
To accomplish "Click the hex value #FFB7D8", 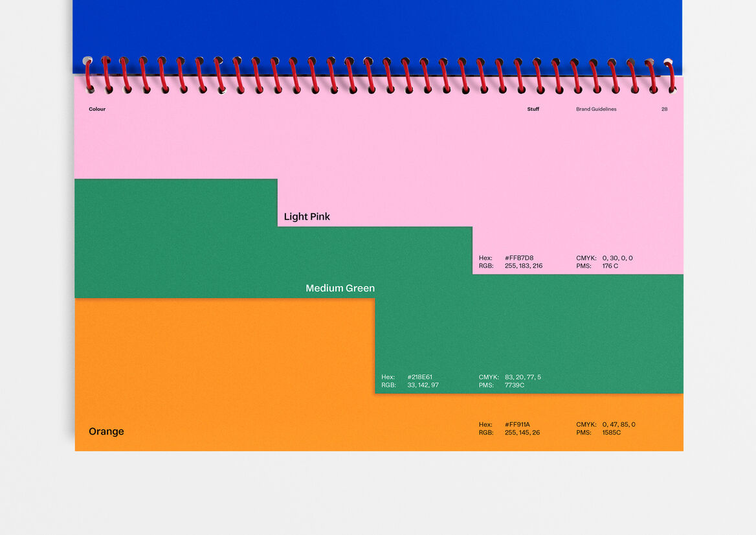I will 519,258.
